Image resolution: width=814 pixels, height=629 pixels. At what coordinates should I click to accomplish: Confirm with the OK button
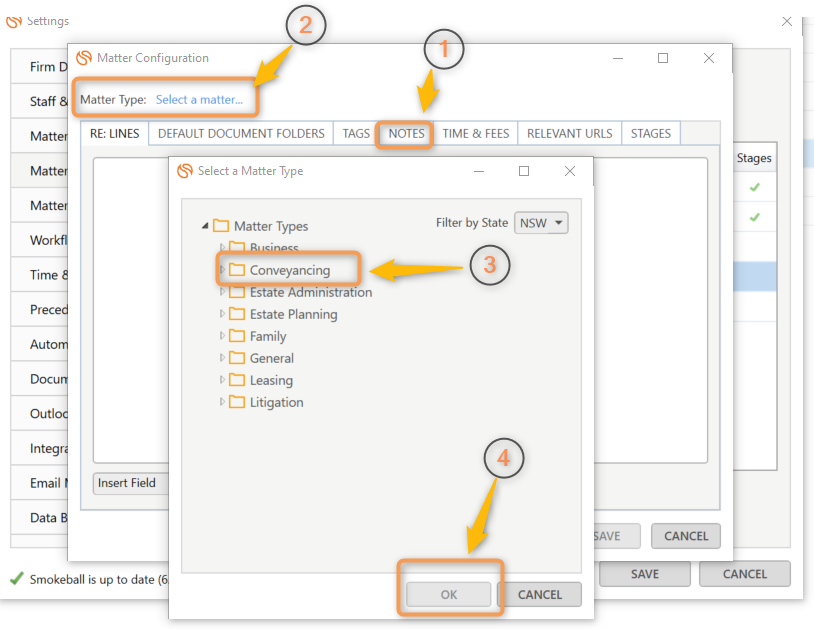(x=449, y=594)
